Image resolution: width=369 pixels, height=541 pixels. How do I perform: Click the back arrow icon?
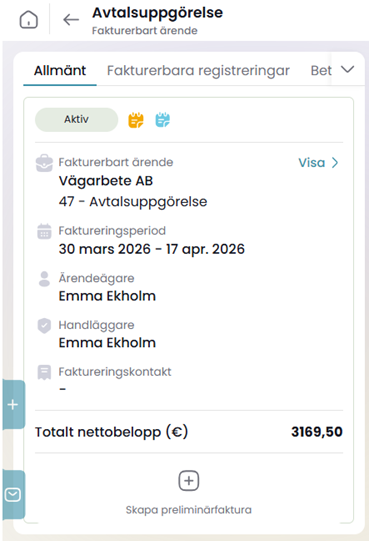pos(71,20)
